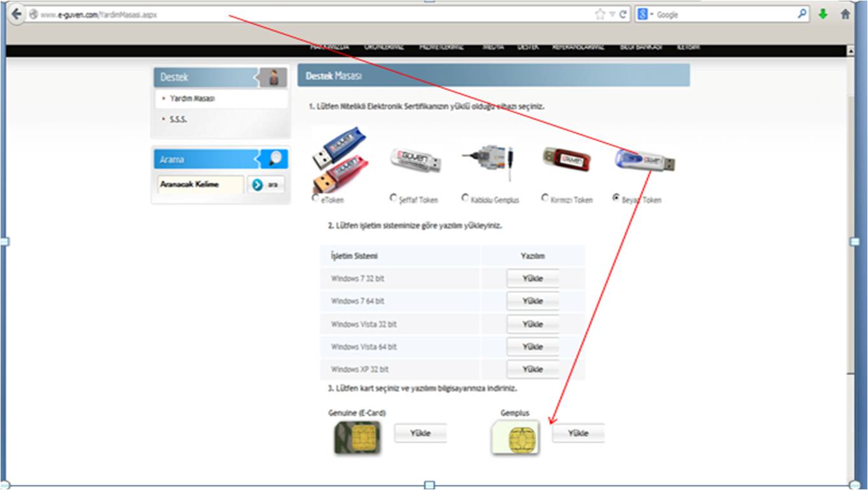
Task: Select the Kablolu Gemplus radio option
Action: coord(465,198)
